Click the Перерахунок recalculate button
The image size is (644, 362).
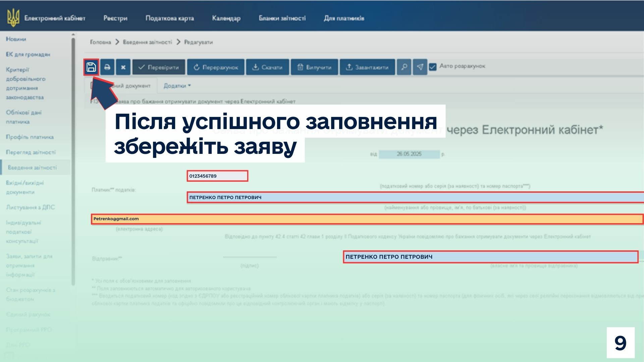[x=216, y=67]
